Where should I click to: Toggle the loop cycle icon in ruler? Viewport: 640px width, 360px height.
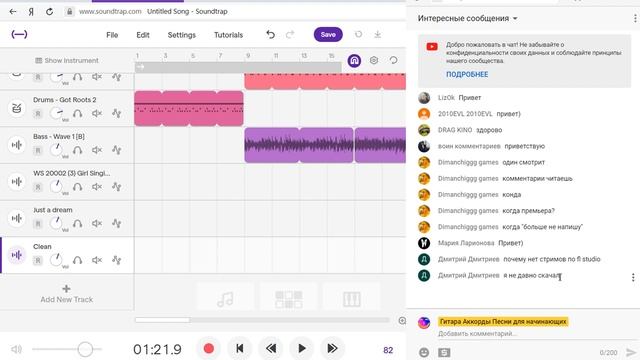393,60
